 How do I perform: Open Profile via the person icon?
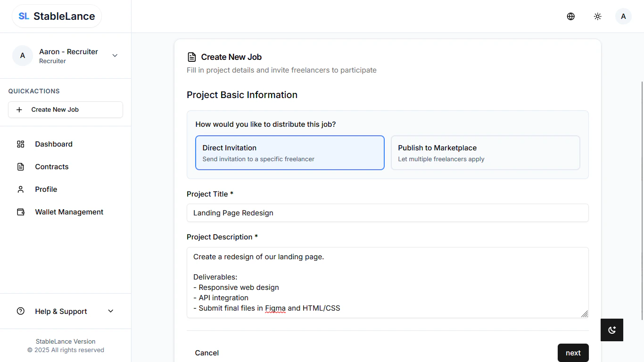pyautogui.click(x=20, y=189)
